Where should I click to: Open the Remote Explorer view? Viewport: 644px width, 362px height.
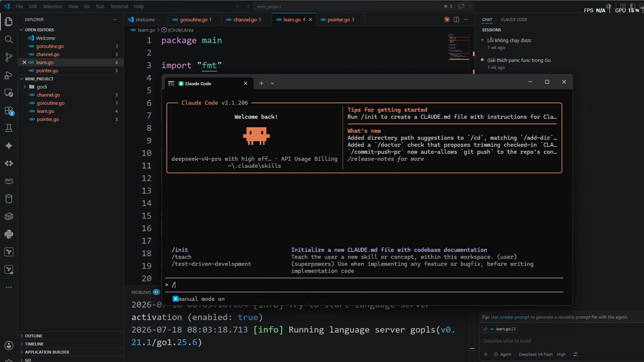pos(9,93)
